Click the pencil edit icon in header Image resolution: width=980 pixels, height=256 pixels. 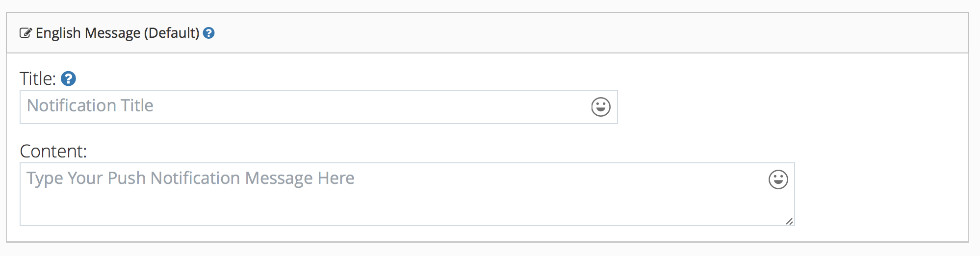point(26,33)
